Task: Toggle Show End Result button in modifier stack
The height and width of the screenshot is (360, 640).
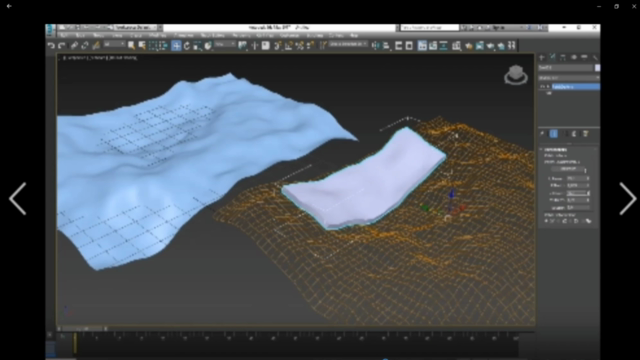Action: 553,133
